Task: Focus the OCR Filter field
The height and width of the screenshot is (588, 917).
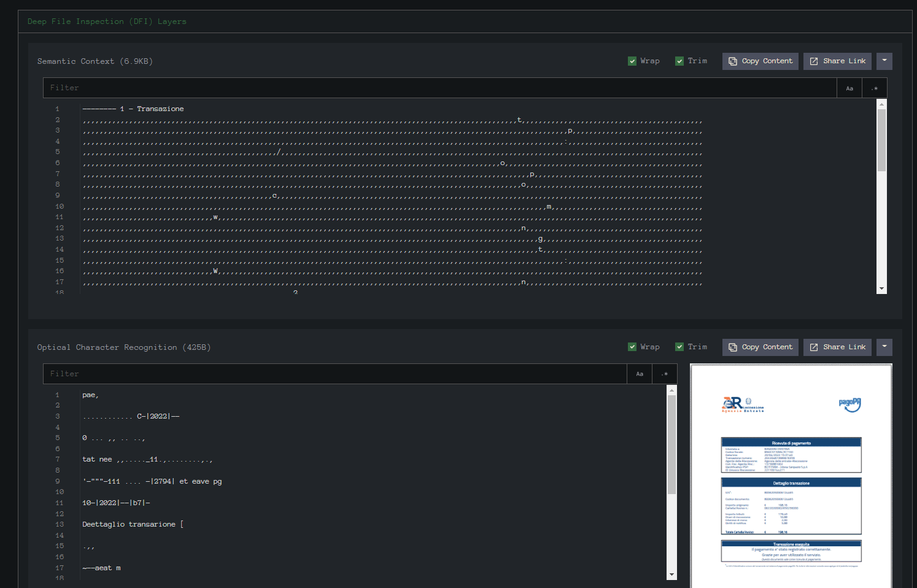Action: 335,374
